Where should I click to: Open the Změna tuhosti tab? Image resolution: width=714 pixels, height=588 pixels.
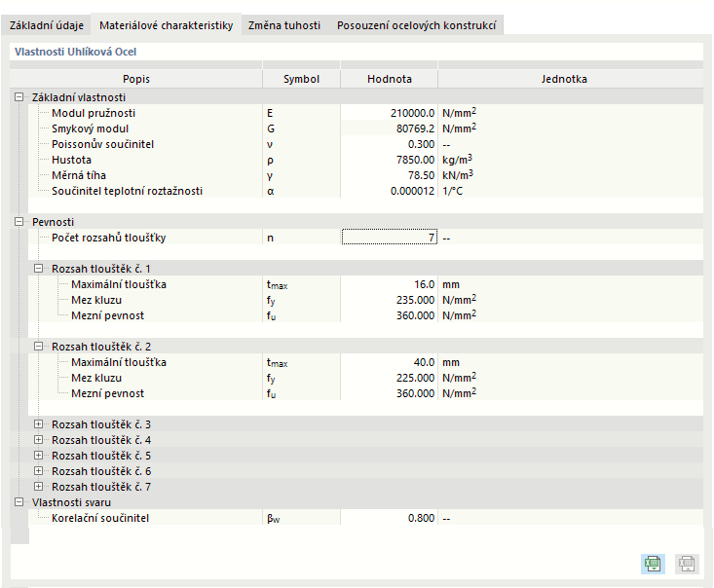tap(283, 26)
